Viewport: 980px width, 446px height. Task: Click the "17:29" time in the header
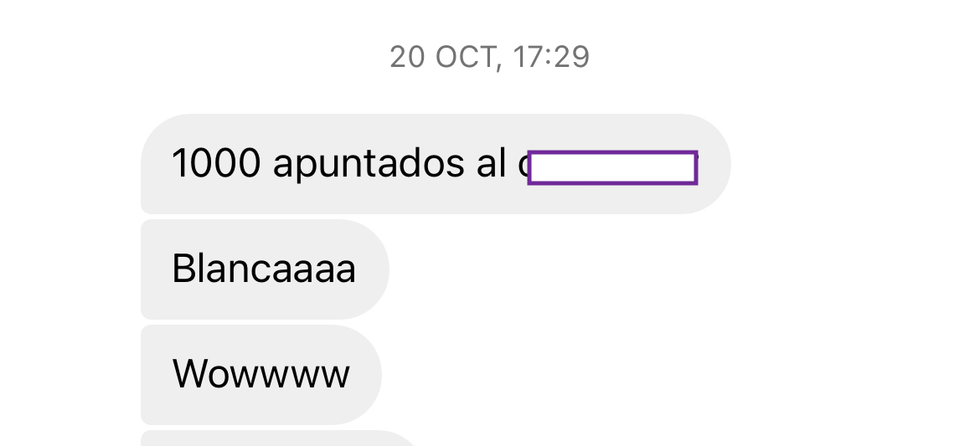coord(551,57)
